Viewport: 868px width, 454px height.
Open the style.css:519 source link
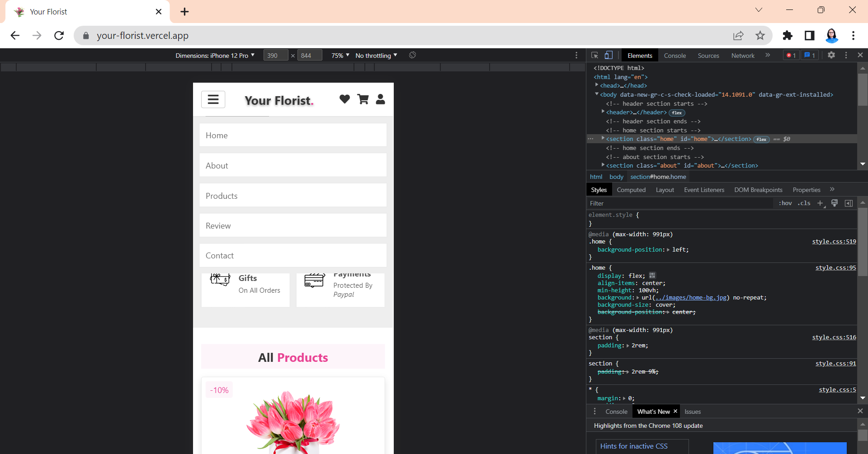click(x=833, y=241)
